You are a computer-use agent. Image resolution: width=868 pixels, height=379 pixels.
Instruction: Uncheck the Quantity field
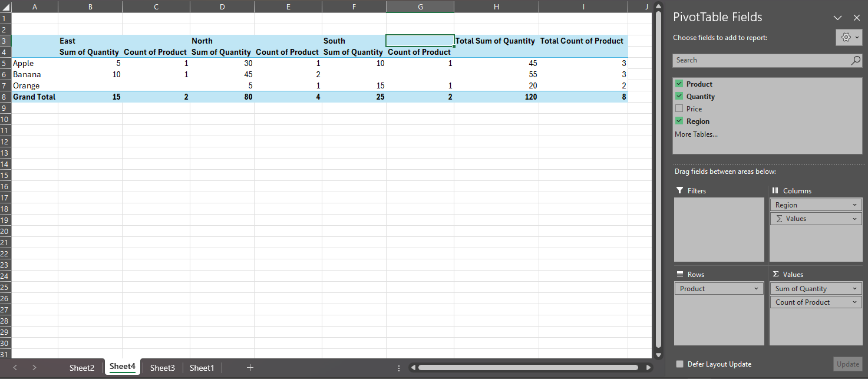click(679, 96)
